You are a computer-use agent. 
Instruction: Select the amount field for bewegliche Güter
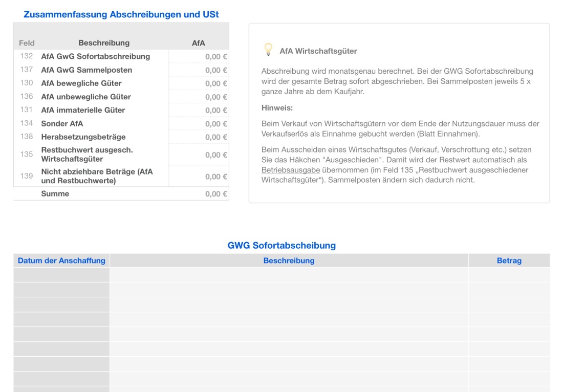[x=215, y=83]
